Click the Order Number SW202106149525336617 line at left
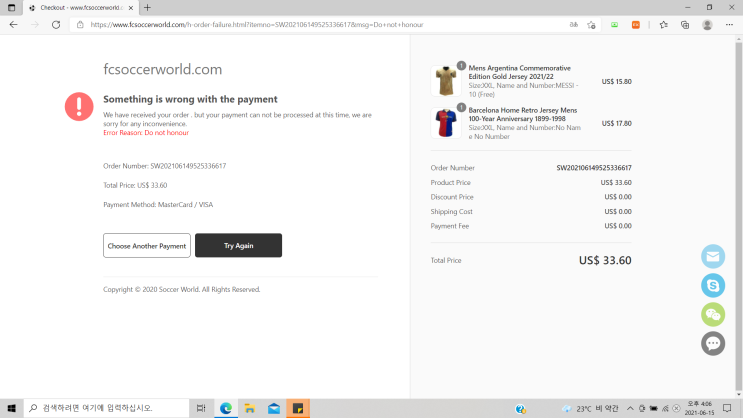743x418 pixels. (164, 166)
